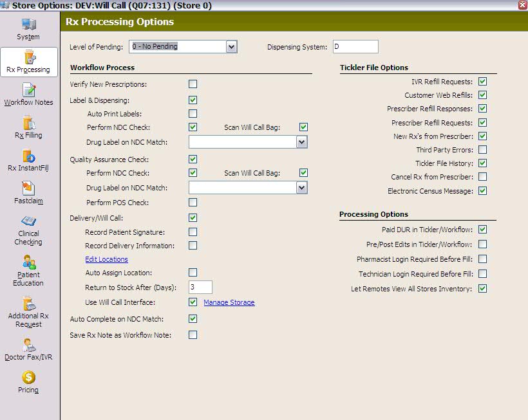This screenshot has width=528, height=420.
Task: Toggle Label & Dispensing checkbox
Action: (193, 100)
